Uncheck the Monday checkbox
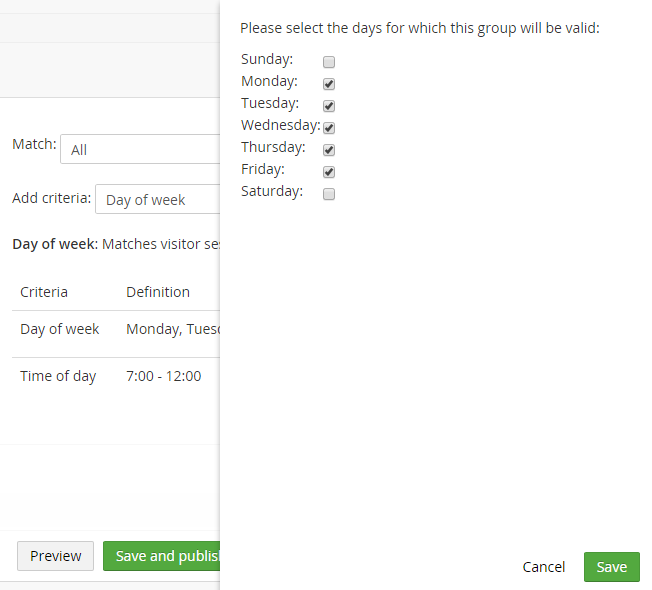Image resolution: width=652 pixels, height=590 pixels. click(x=328, y=84)
